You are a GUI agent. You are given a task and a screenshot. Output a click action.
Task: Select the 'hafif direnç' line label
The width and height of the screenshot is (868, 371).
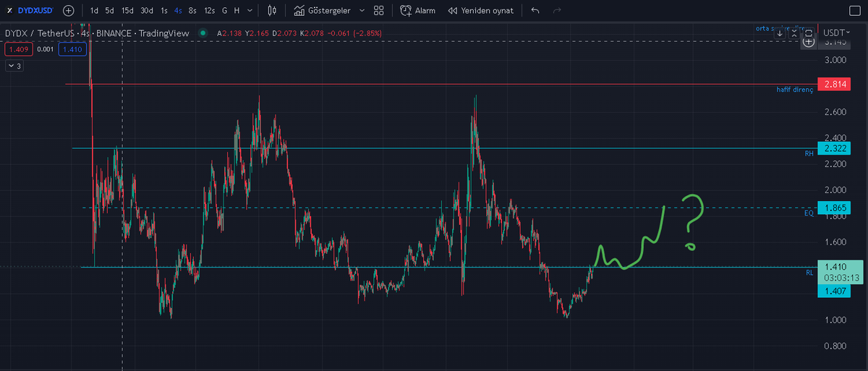(795, 90)
